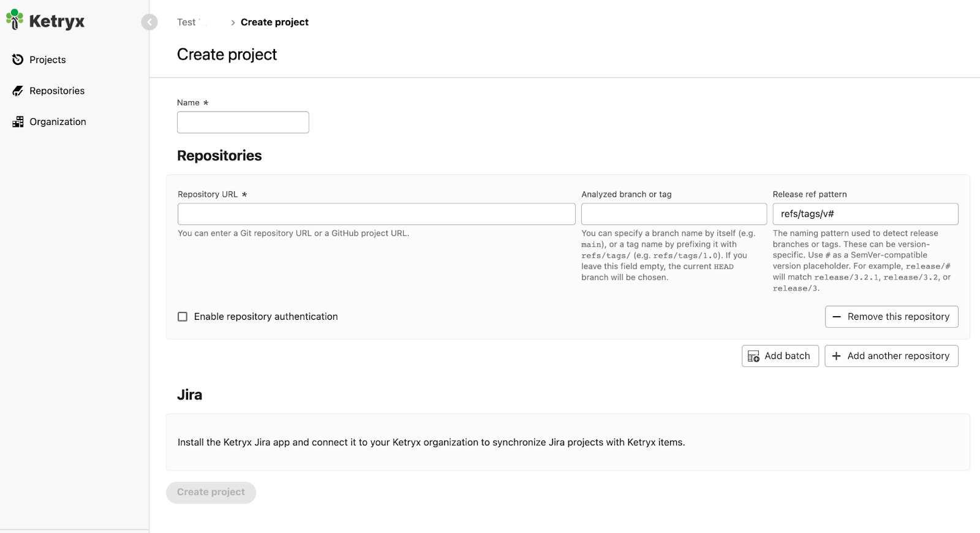The image size is (980, 533).
Task: Click the Repositories icon in the sidebar
Action: (18, 91)
